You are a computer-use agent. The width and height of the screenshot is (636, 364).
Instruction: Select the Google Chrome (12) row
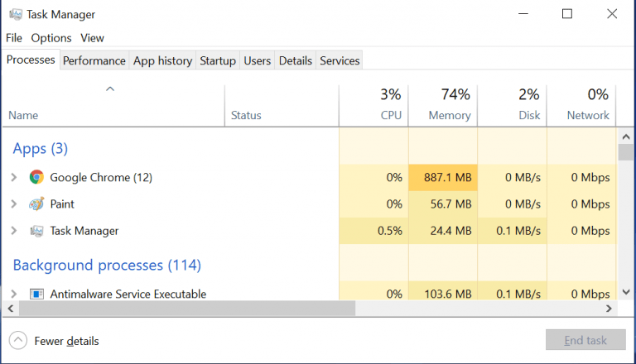pos(310,177)
